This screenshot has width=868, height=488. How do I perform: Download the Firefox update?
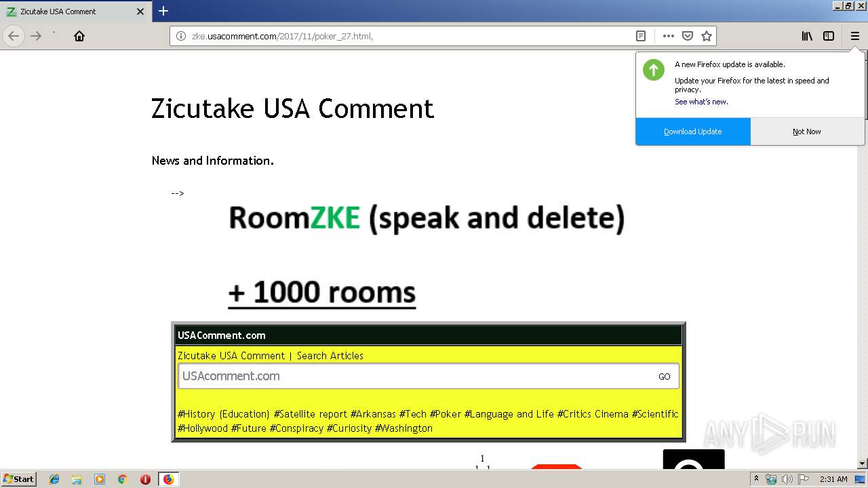(693, 131)
